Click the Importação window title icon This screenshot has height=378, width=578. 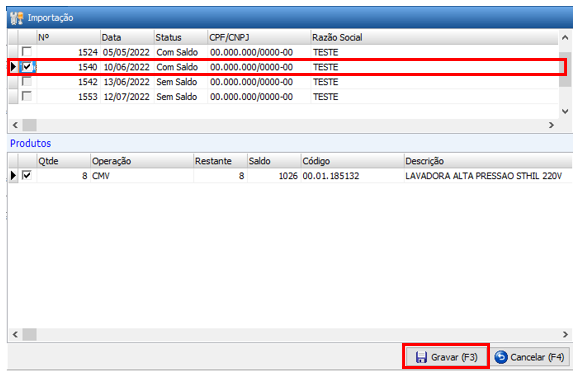point(17,18)
